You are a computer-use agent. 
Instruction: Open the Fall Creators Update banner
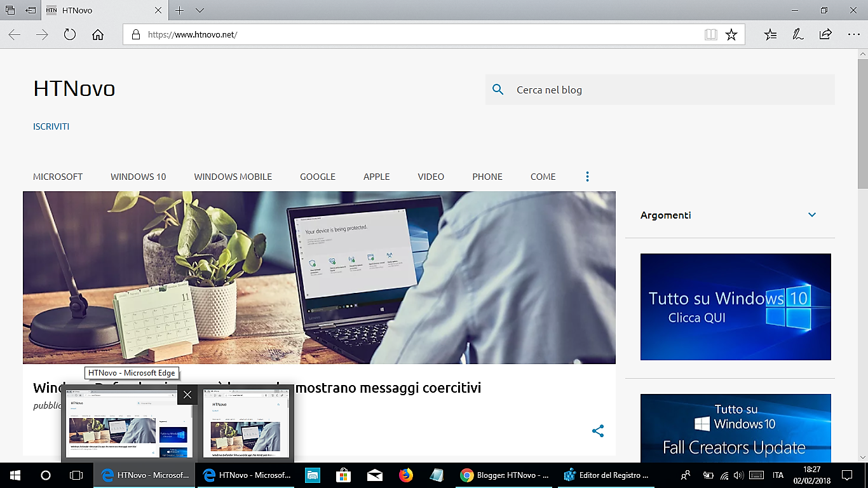click(736, 428)
